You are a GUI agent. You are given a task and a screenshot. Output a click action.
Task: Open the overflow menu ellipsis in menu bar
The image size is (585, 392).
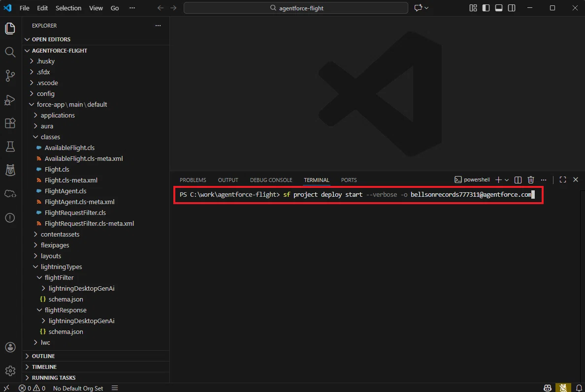[x=132, y=8]
